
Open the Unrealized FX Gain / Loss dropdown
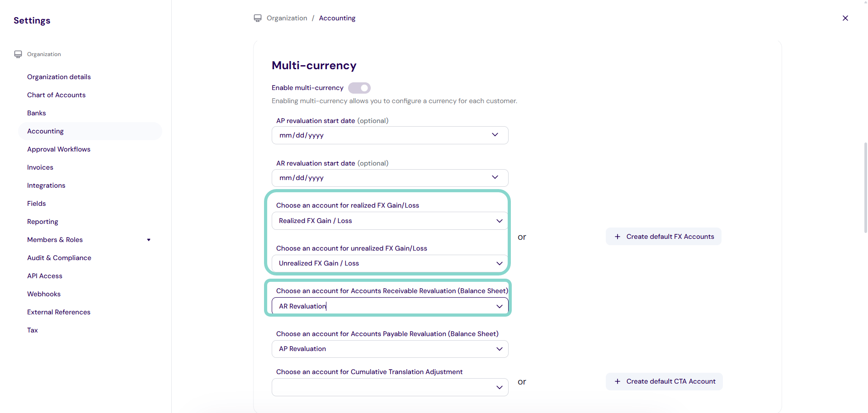click(499, 263)
